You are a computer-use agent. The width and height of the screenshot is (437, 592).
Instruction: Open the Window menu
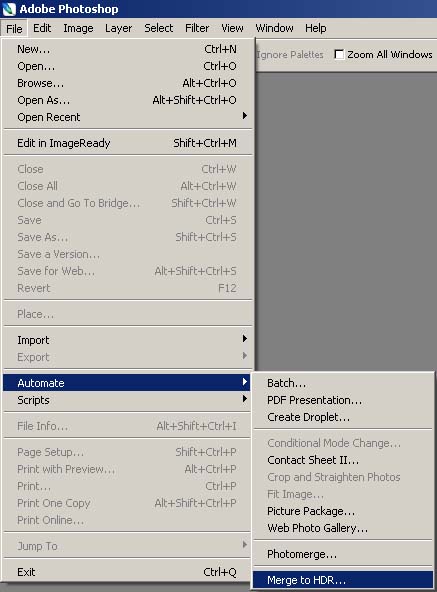pyautogui.click(x=275, y=28)
